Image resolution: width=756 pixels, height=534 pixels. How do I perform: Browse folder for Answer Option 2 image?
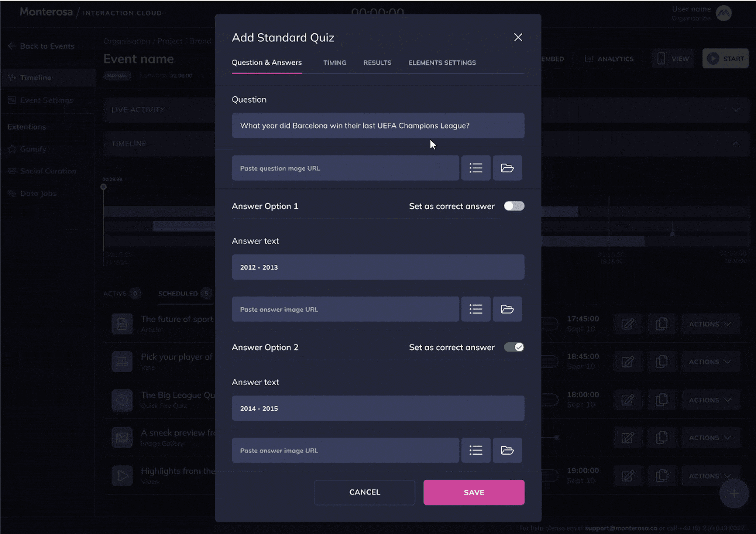coord(507,450)
